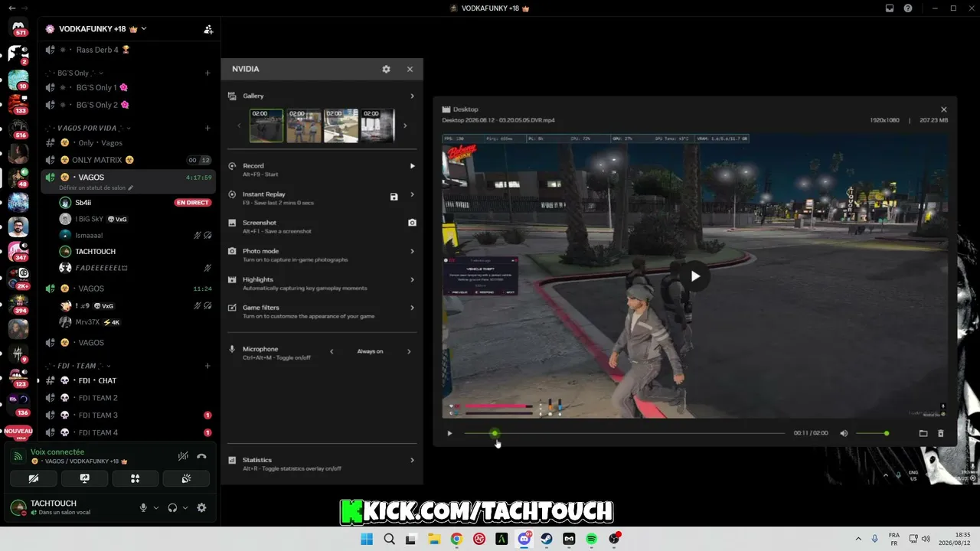Image resolution: width=980 pixels, height=551 pixels.
Task: Open the Photo mode menu row
Action: pyautogui.click(x=322, y=254)
